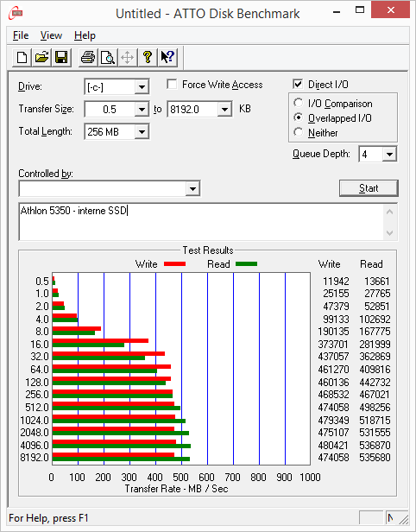Save results with the floppy disk icon
This screenshot has width=416, height=532.
tap(61, 57)
